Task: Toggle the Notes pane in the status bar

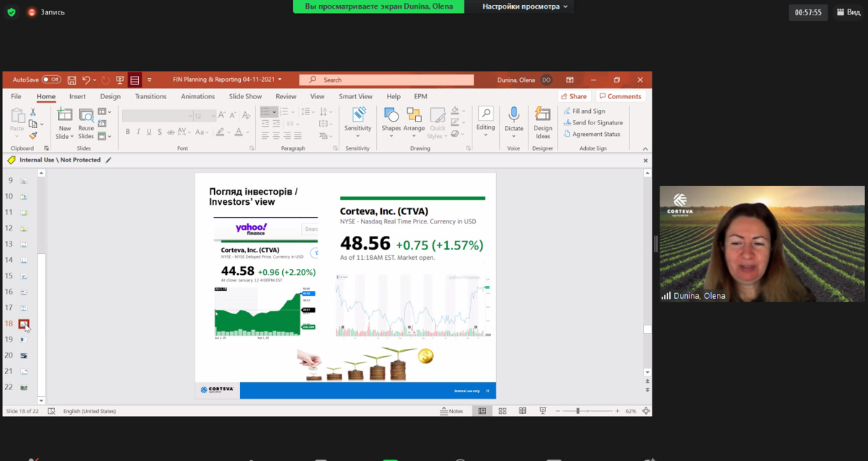Action: point(451,411)
